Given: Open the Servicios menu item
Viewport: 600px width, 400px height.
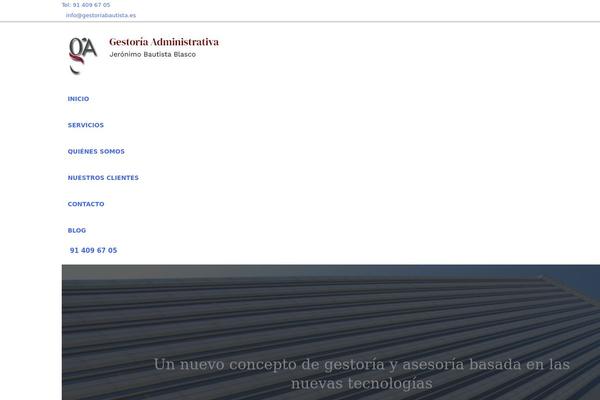Looking at the screenshot, I should click(x=86, y=125).
